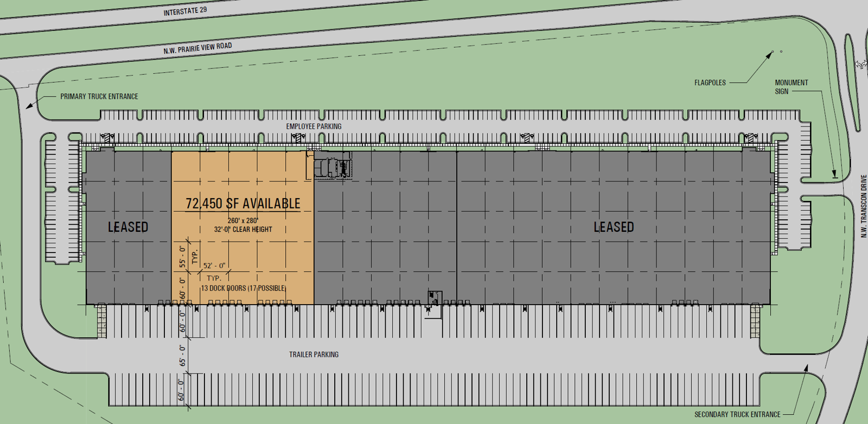This screenshot has width=868, height=424.
Task: Click the INTERSTATE 29 road label
Action: click(185, 11)
